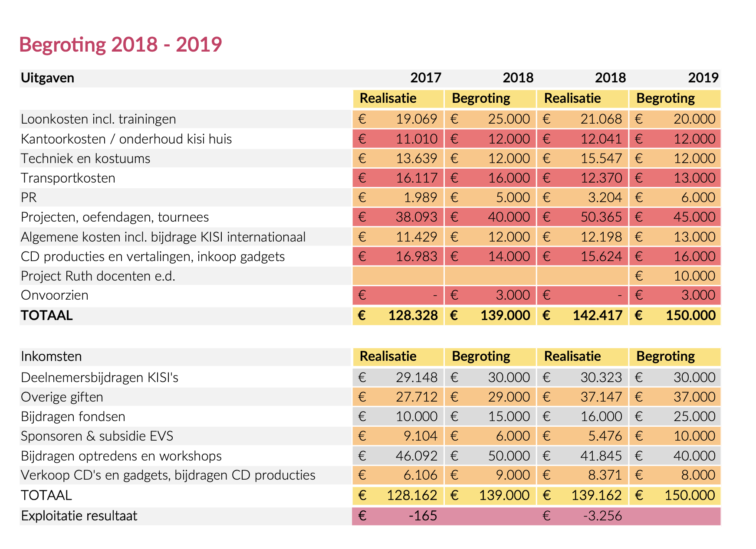Select the PR row label
The image size is (756, 549).
[29, 198]
